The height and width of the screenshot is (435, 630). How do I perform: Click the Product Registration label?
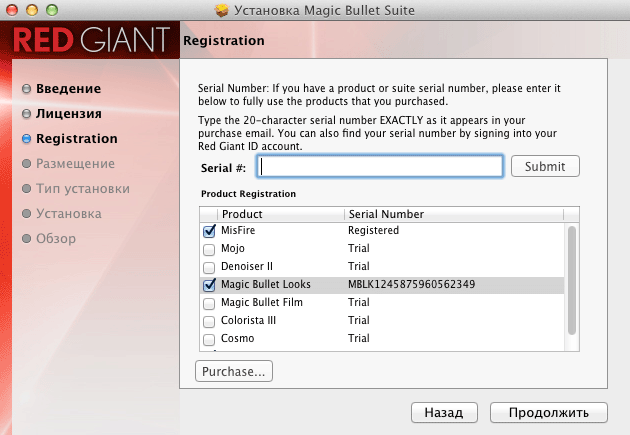click(248, 194)
